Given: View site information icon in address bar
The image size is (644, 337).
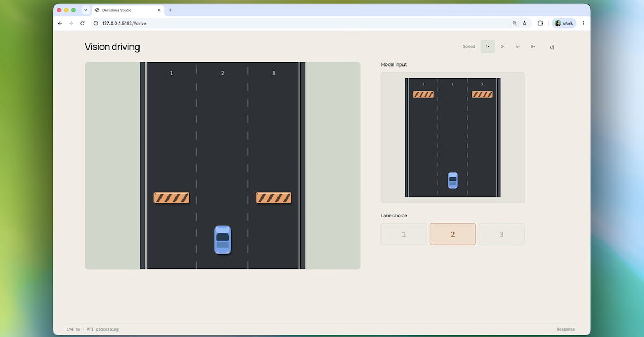Looking at the screenshot, I should pyautogui.click(x=96, y=23).
